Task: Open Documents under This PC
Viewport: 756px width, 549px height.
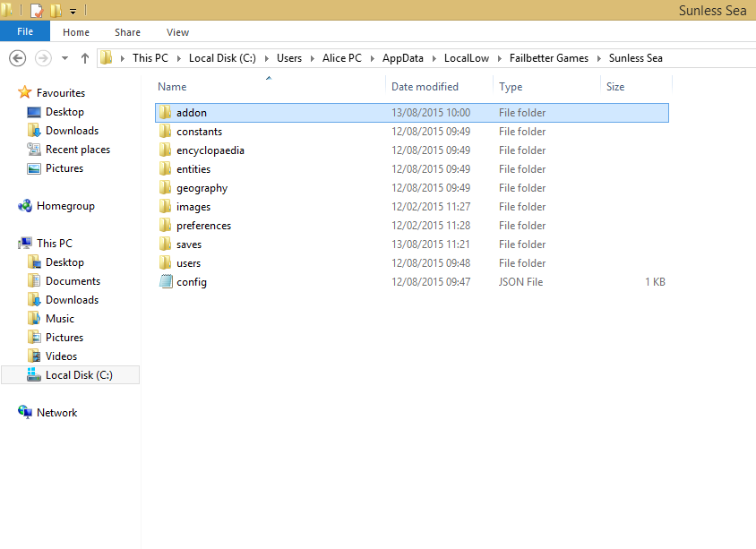Action: coord(64,281)
